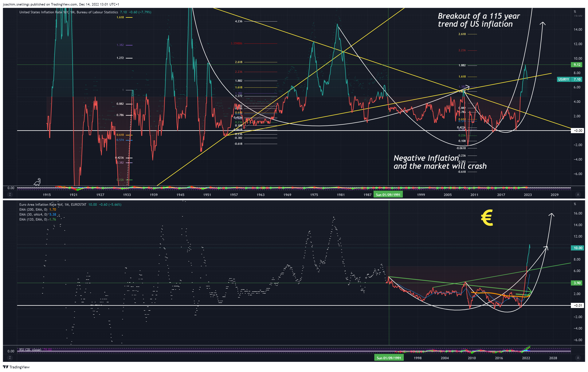
Task: Click the % unit label atop the Euro price axis
Action: click(575, 204)
